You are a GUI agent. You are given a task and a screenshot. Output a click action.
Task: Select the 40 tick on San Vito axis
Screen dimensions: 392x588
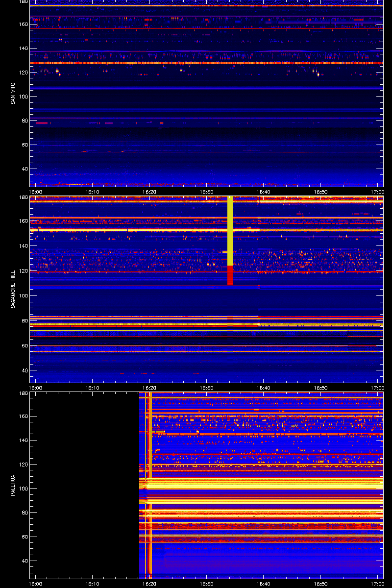24,169
